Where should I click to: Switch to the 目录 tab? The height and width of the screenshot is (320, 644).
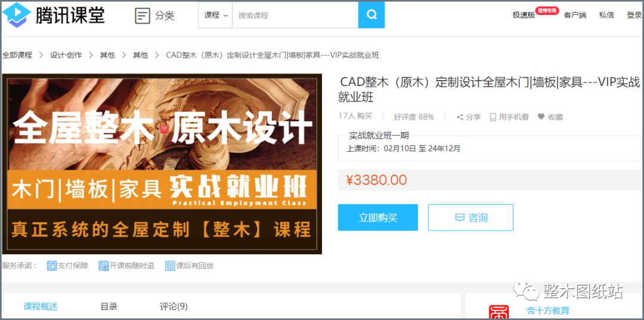tap(109, 306)
